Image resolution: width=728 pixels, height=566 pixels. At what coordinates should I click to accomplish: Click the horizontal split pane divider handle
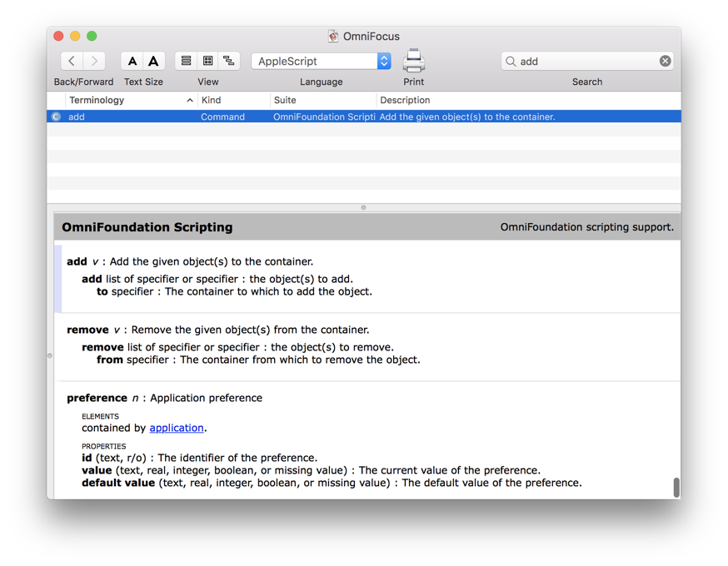(363, 207)
